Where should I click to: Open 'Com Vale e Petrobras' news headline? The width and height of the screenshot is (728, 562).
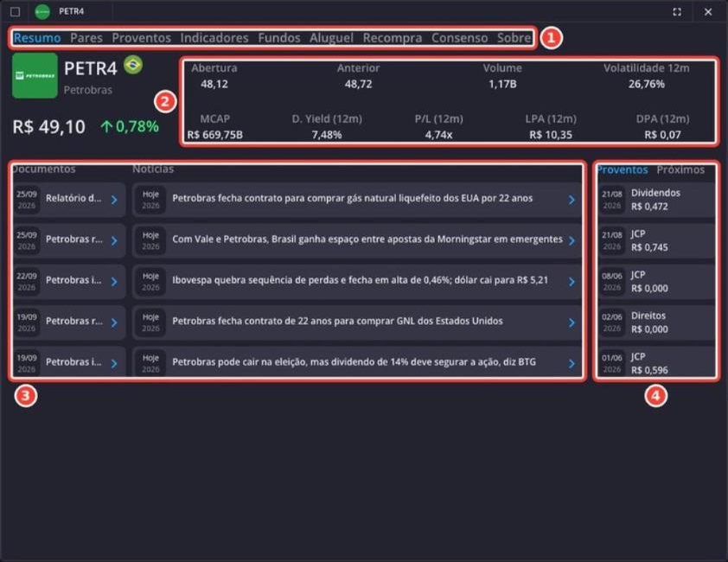click(367, 239)
